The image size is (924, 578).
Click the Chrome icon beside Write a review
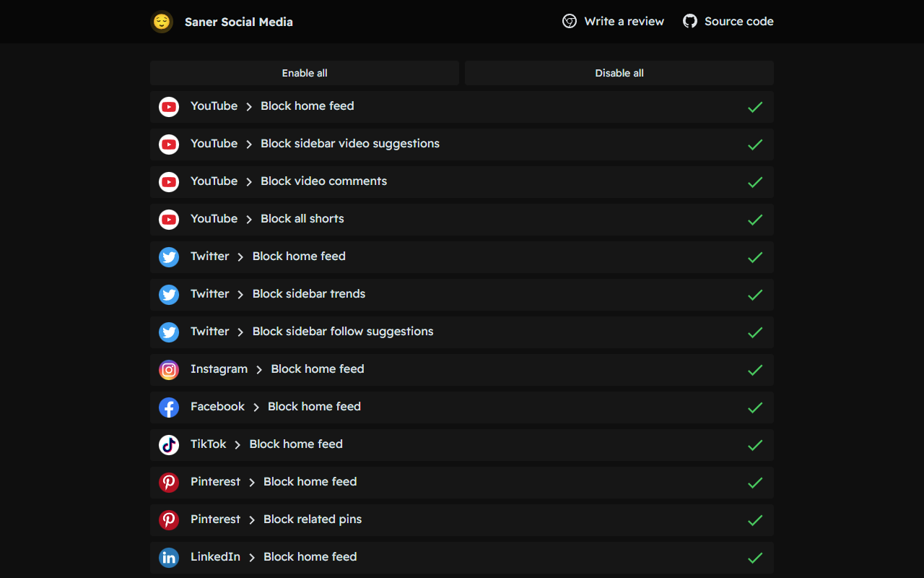tap(570, 22)
